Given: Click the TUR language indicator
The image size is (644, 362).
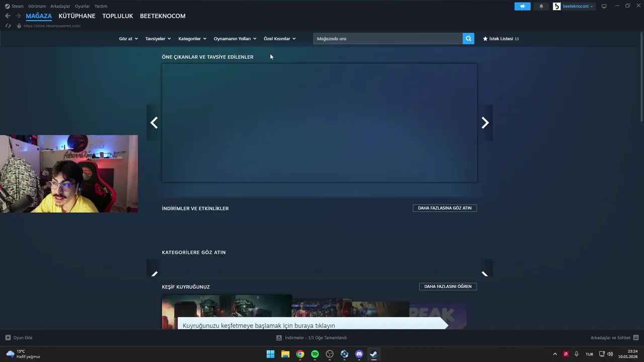Looking at the screenshot, I should [589, 354].
